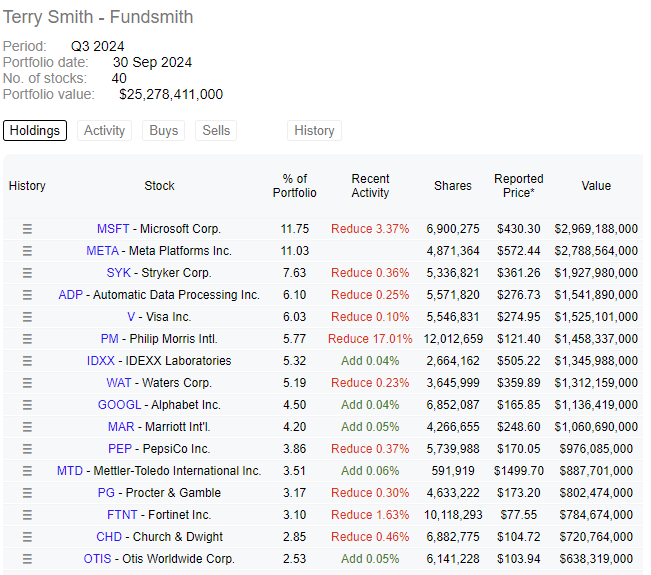This screenshot has height=575, width=651.
Task: Open history icon for Philip Morris row
Action: pos(27,339)
